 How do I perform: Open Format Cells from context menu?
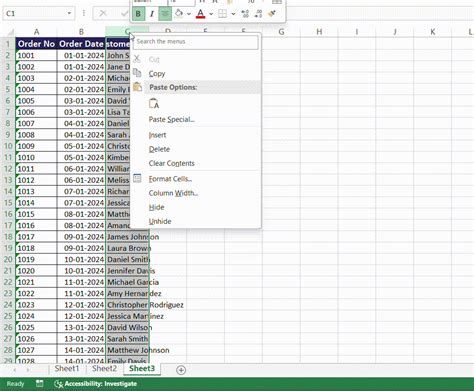point(170,179)
